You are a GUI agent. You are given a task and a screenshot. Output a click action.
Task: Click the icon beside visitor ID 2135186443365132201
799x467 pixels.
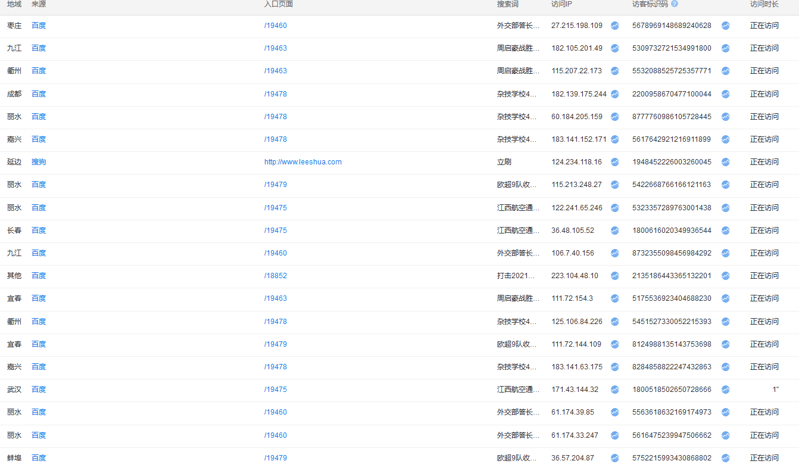click(725, 276)
